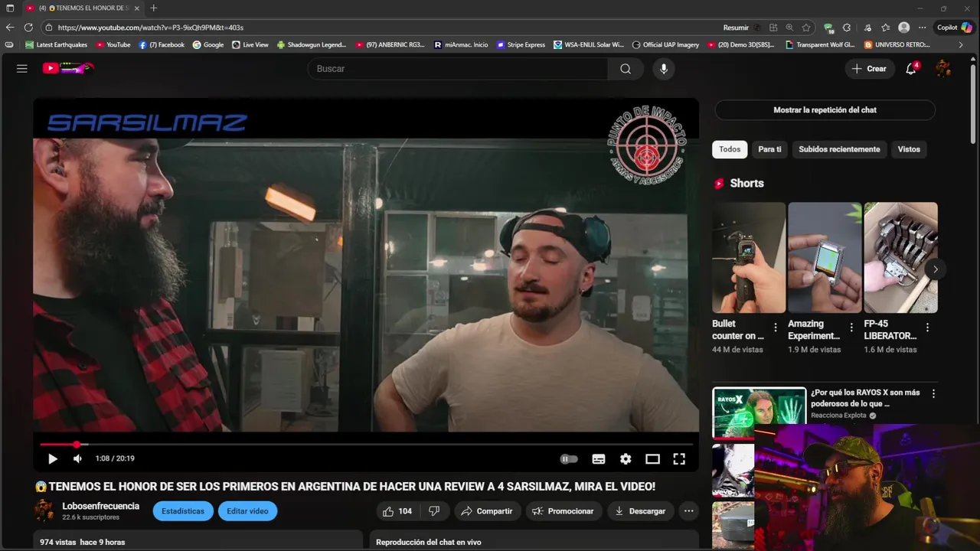Click the search magnifier button
Viewport: 980px width, 551px height.
(x=626, y=69)
